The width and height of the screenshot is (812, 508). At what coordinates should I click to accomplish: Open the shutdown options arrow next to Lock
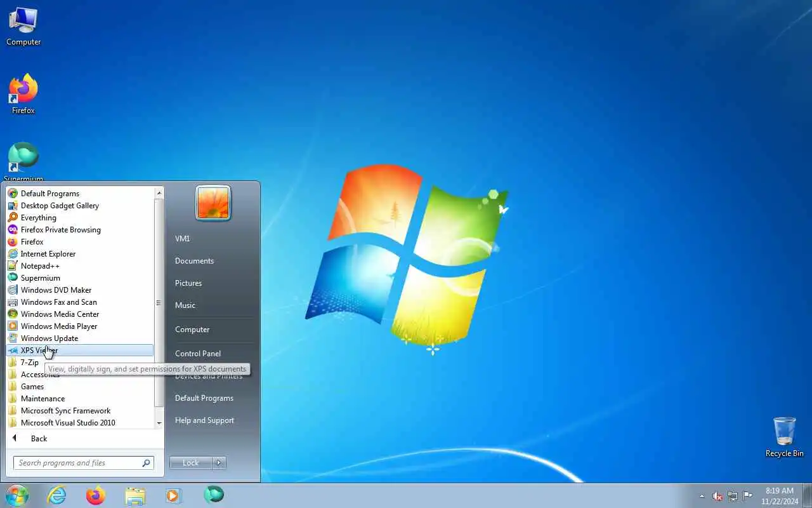[219, 463]
